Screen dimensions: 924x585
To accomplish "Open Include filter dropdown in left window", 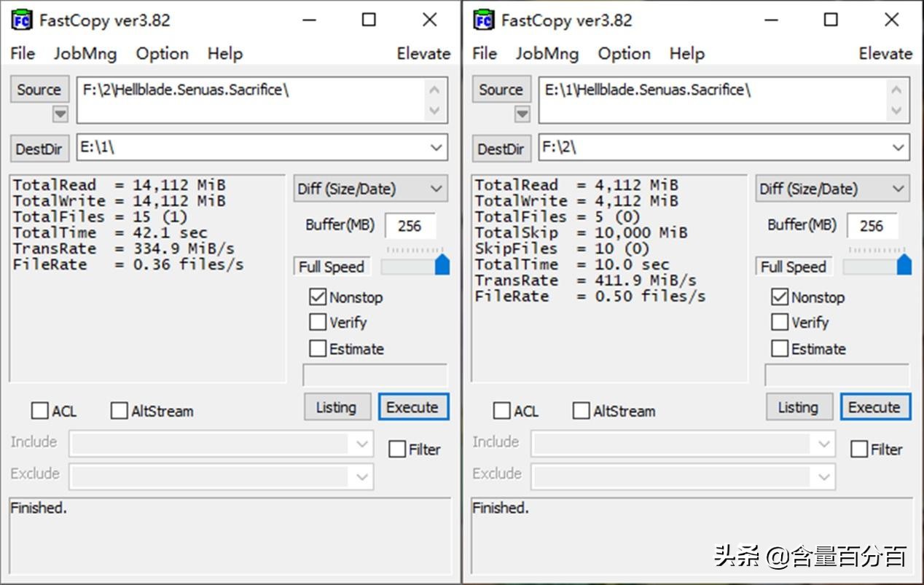I will (362, 444).
